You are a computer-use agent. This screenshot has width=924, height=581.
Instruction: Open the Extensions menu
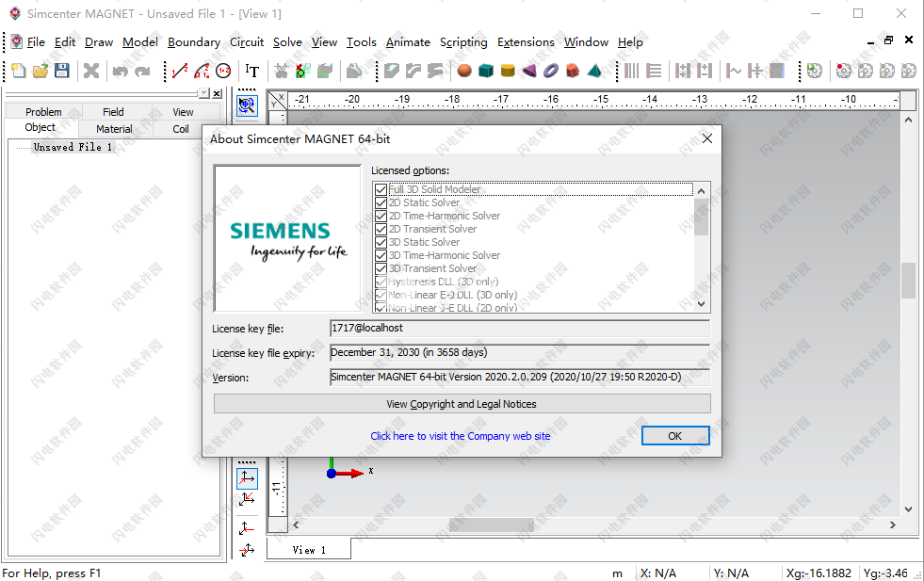click(x=526, y=41)
